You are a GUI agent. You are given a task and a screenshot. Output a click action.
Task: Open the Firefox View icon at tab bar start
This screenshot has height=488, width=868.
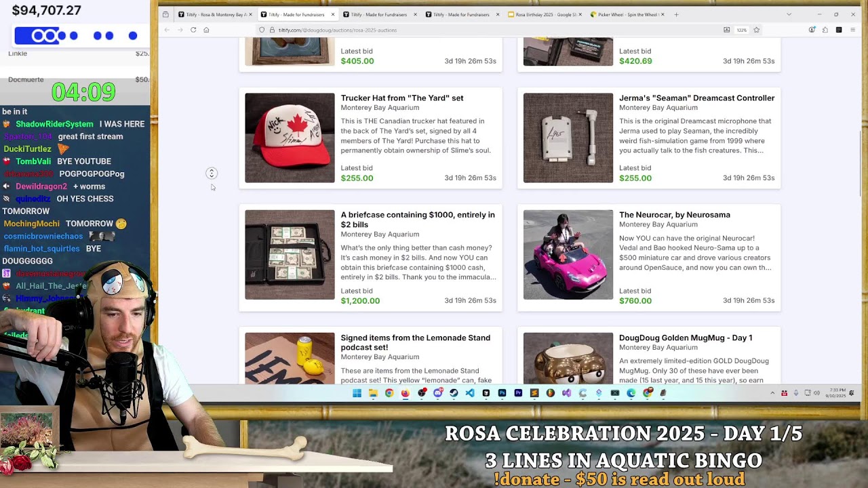point(165,14)
